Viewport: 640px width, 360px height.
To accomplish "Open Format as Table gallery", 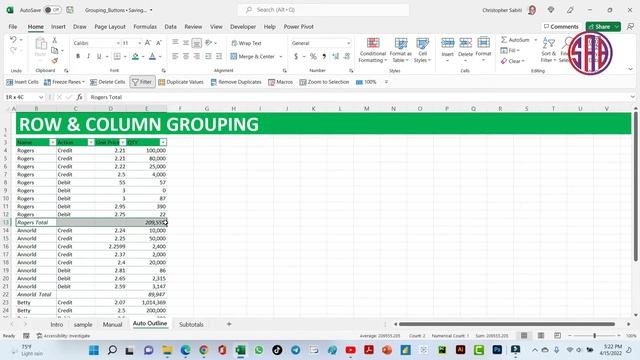I will 401,50.
